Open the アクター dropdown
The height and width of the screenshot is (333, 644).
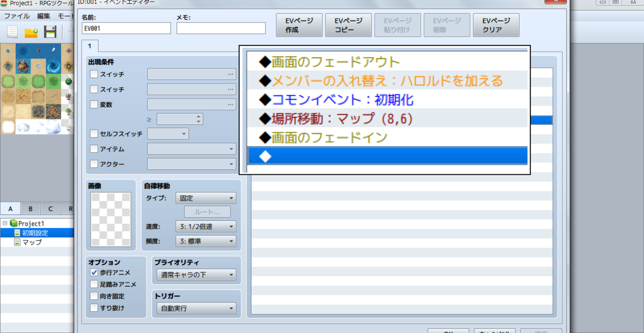[x=192, y=164]
